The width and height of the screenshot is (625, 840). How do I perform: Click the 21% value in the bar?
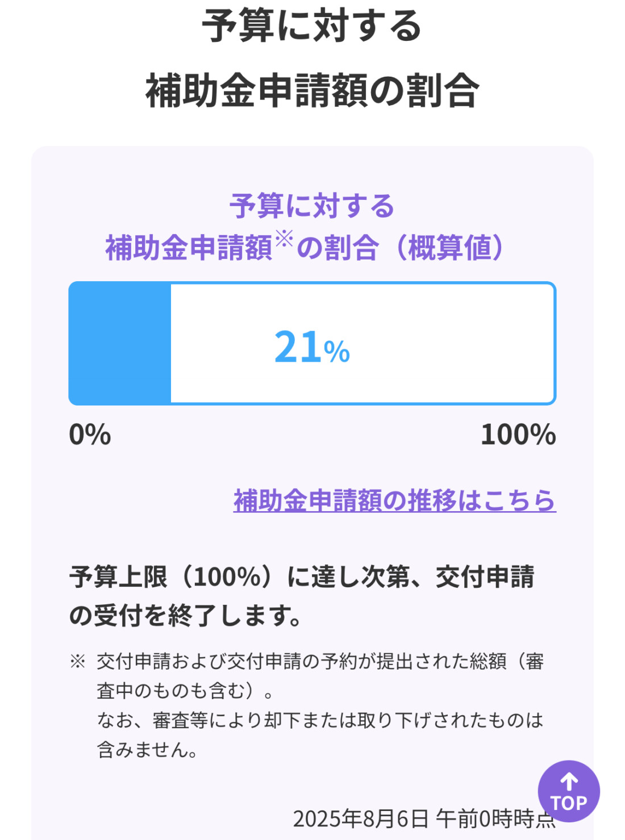click(x=312, y=347)
